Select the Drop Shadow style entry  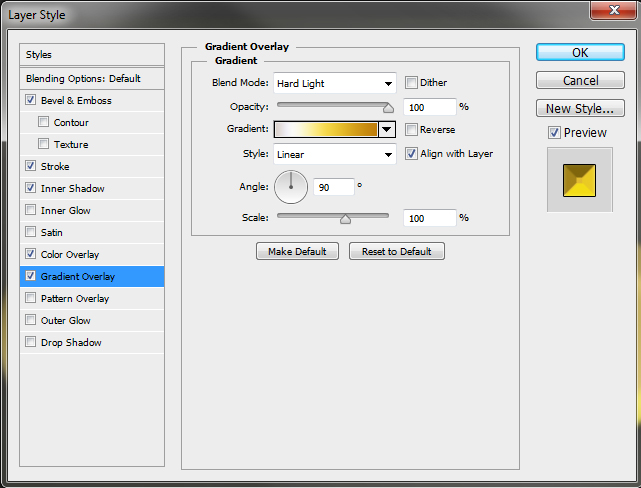(x=71, y=343)
